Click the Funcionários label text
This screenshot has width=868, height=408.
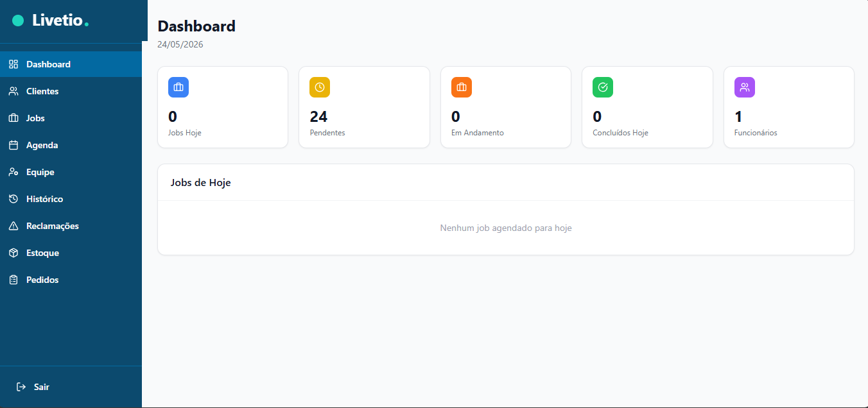click(756, 133)
